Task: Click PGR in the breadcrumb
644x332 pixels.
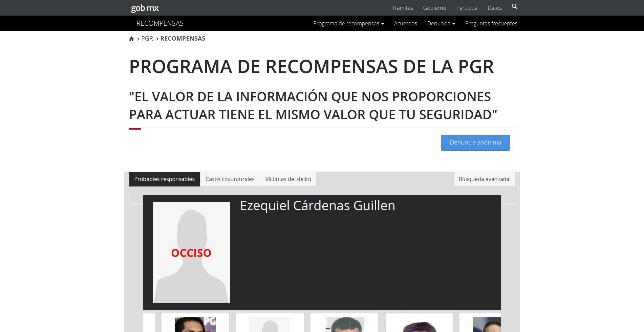Action: pos(147,39)
